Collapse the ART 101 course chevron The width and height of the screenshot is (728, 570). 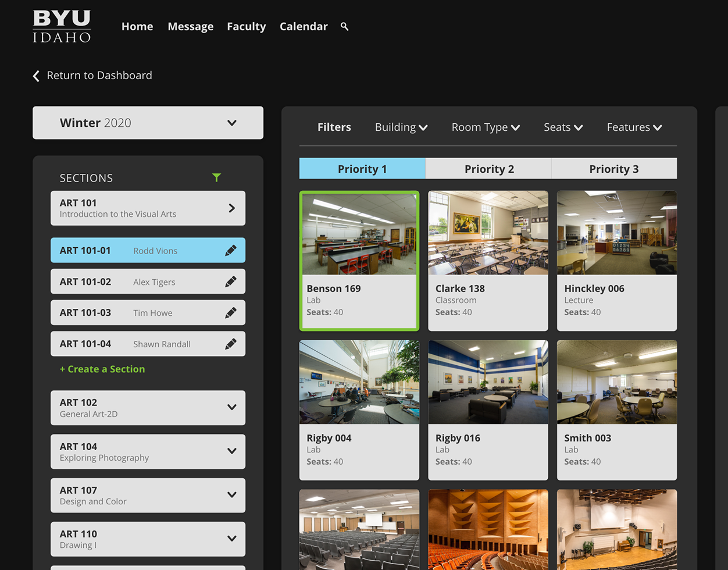pos(231,208)
